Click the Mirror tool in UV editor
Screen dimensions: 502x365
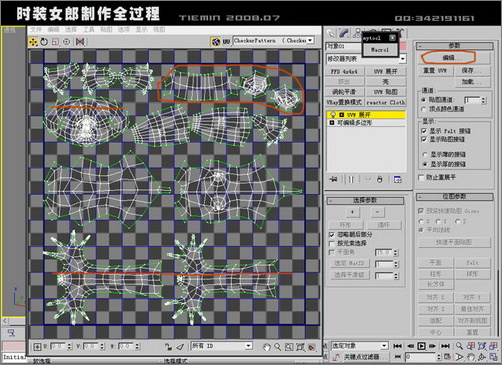[x=80, y=42]
